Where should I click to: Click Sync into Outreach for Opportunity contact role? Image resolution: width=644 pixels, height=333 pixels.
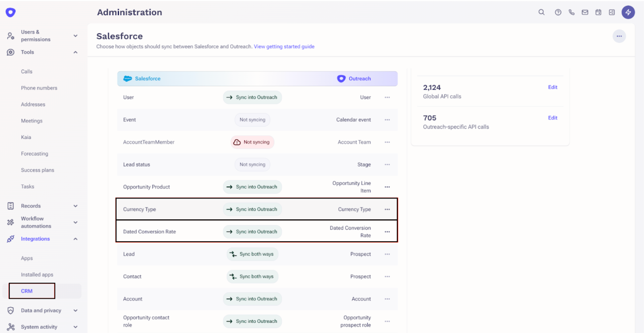click(252, 321)
